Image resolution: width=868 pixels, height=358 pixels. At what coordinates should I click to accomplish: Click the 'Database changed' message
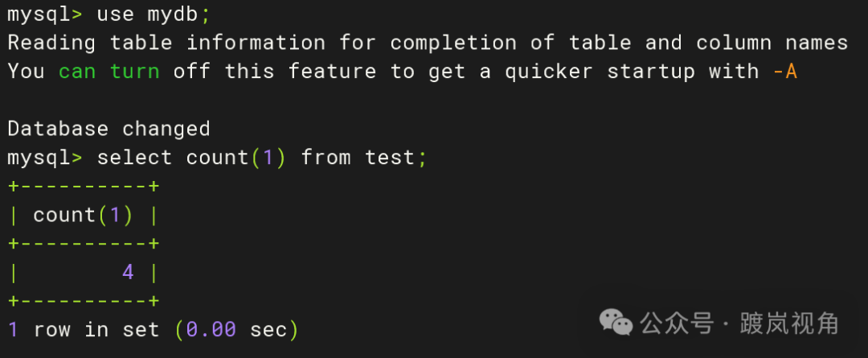[x=108, y=129]
